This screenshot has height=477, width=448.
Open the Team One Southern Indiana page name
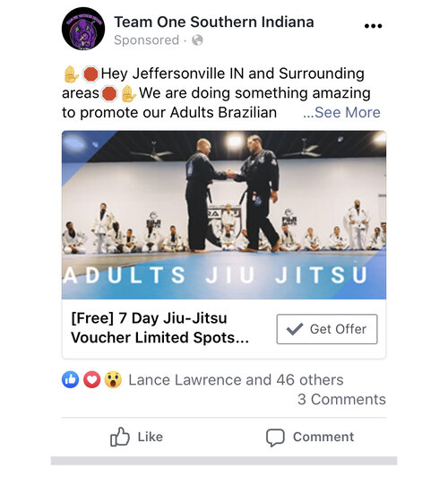(x=214, y=22)
